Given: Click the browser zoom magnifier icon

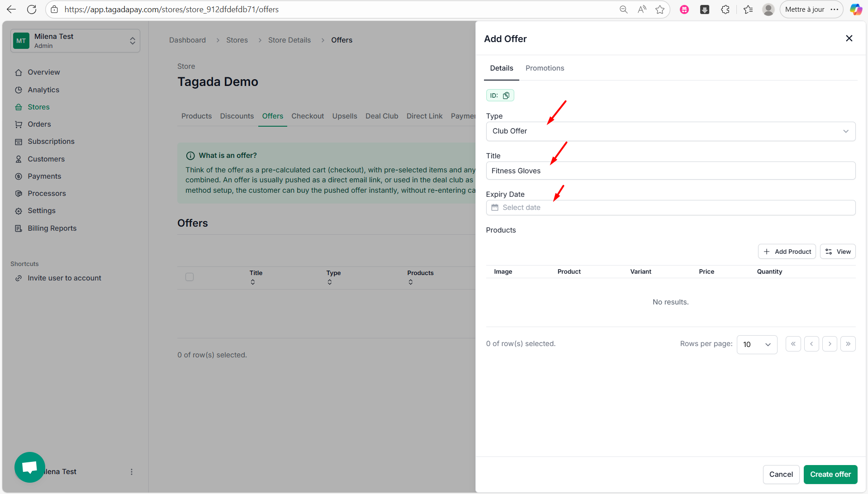Looking at the screenshot, I should click(x=623, y=9).
